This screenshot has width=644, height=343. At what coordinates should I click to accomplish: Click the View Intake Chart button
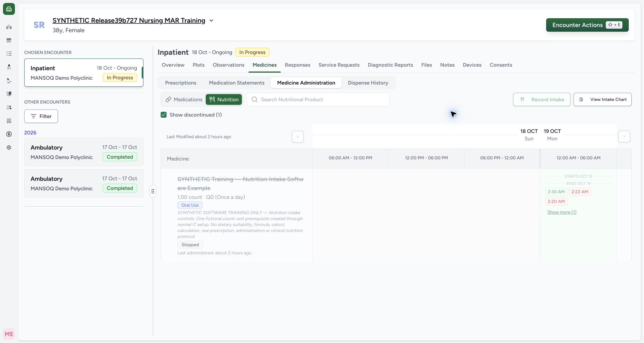[603, 99]
